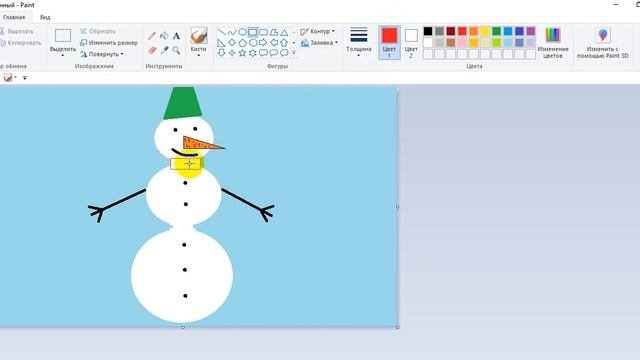Choose the Triangle shape
Viewport: 640px width, 360px height.
(284, 32)
